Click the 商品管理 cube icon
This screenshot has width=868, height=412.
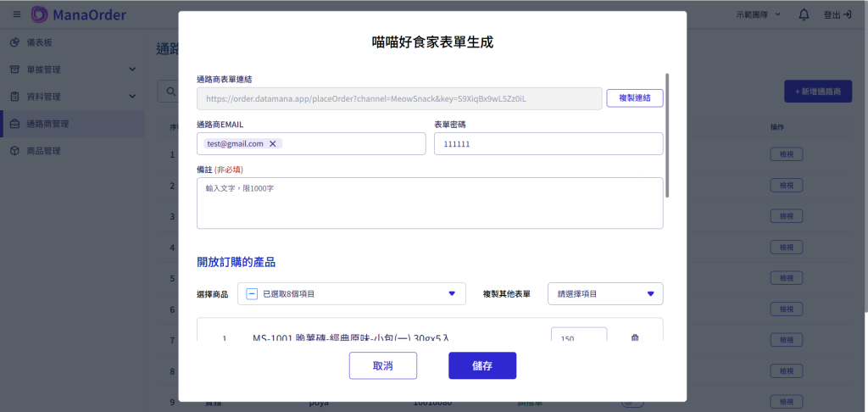coord(14,151)
